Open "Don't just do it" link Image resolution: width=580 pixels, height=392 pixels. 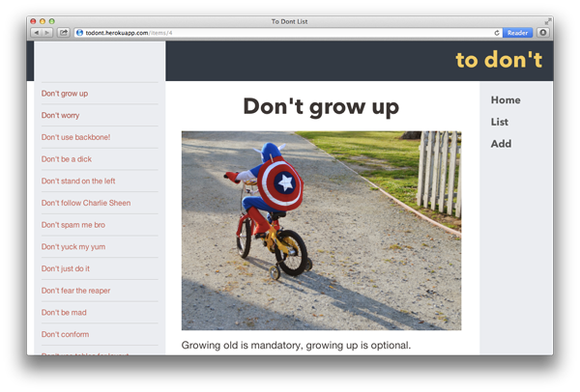[66, 268]
